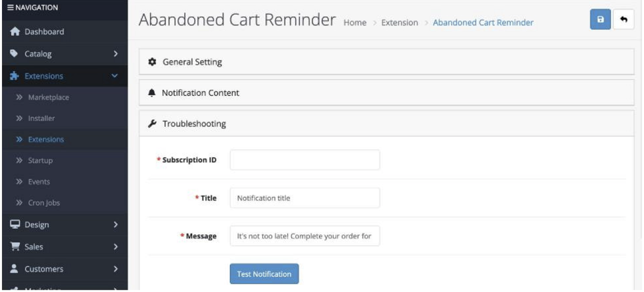Screen dimensions: 644x292
Task: Click the back arrow icon button
Action: pos(624,19)
